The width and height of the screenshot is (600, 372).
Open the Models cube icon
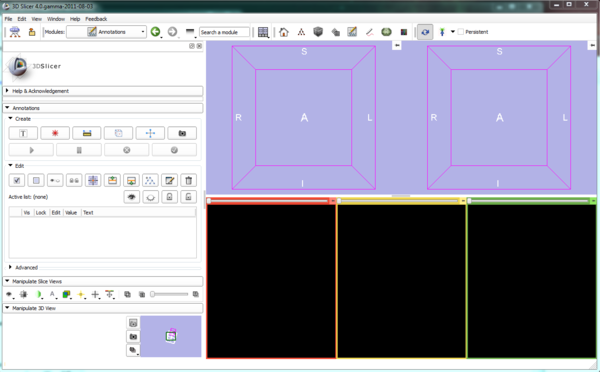pyautogui.click(x=318, y=32)
